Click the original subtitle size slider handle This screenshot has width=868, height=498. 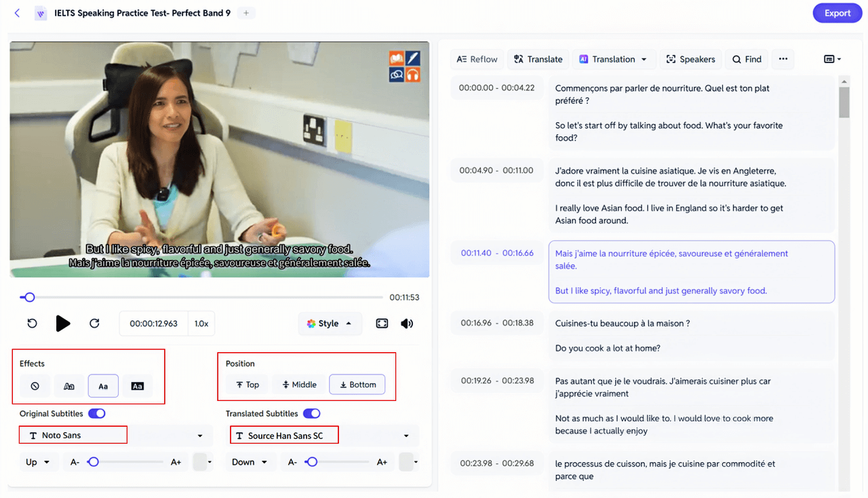(94, 462)
